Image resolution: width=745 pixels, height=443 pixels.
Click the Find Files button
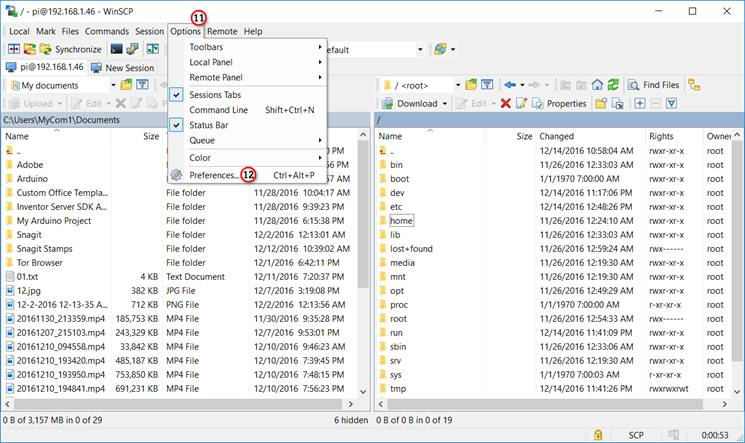654,85
